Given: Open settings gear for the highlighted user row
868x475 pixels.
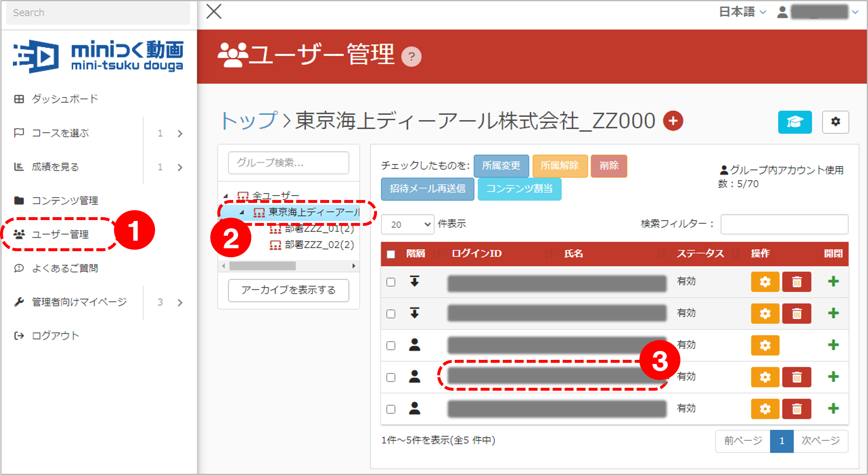Looking at the screenshot, I should point(765,377).
